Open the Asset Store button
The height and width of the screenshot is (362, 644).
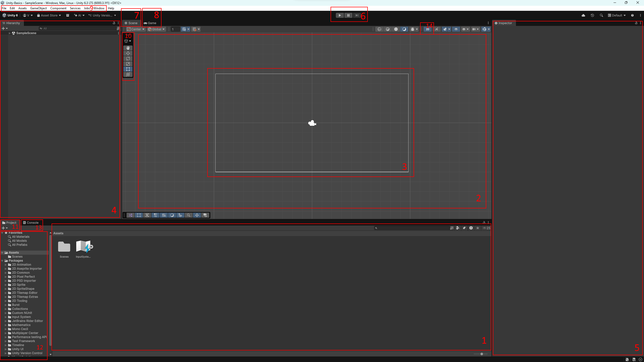pos(49,15)
